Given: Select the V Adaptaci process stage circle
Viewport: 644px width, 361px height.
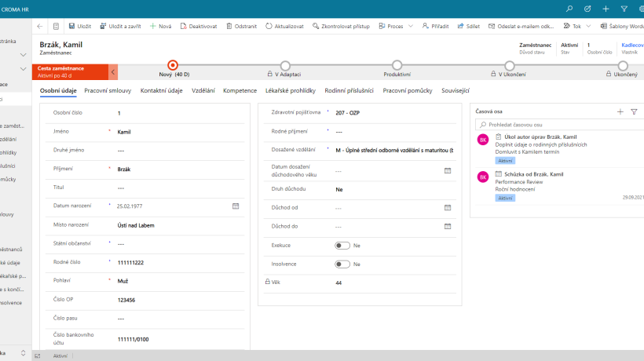Looking at the screenshot, I should click(x=285, y=65).
